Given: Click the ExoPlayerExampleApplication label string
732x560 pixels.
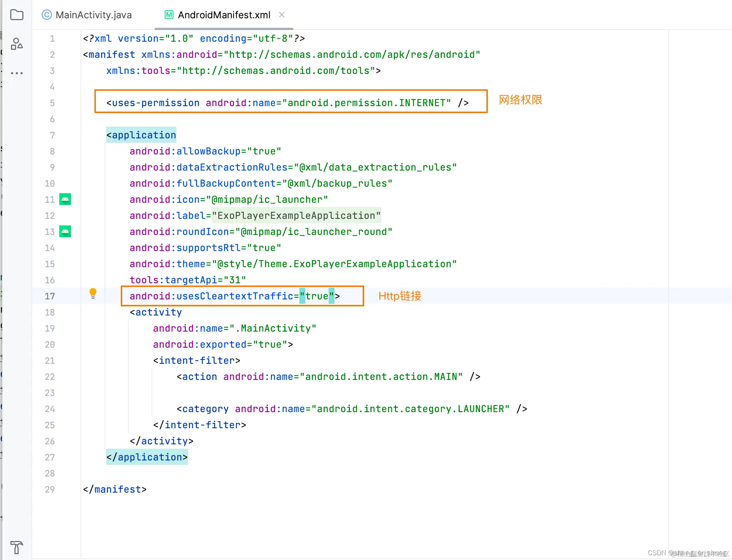Looking at the screenshot, I should pyautogui.click(x=296, y=216).
